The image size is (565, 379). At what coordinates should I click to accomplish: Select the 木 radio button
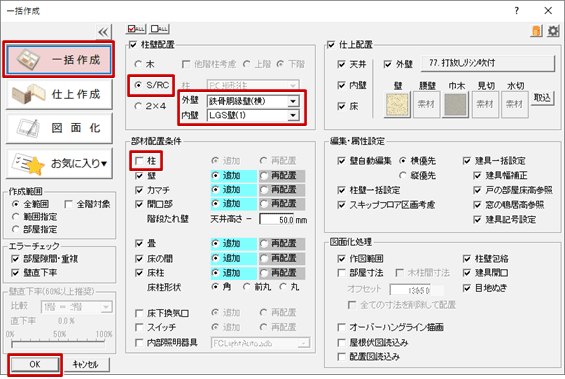138,64
